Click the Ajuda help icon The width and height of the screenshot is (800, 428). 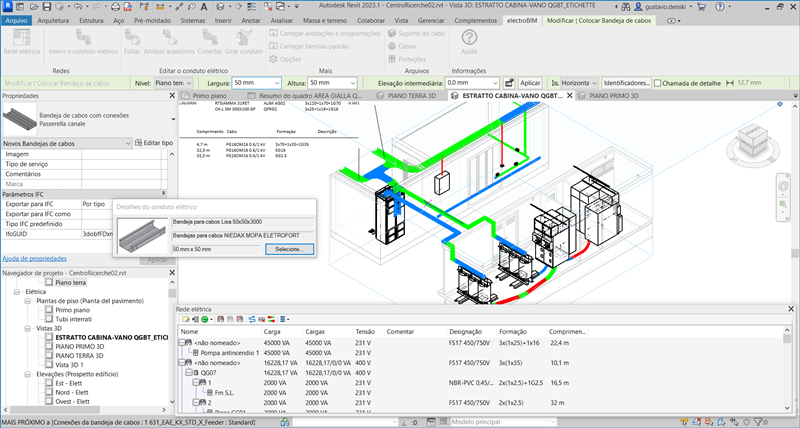(469, 38)
